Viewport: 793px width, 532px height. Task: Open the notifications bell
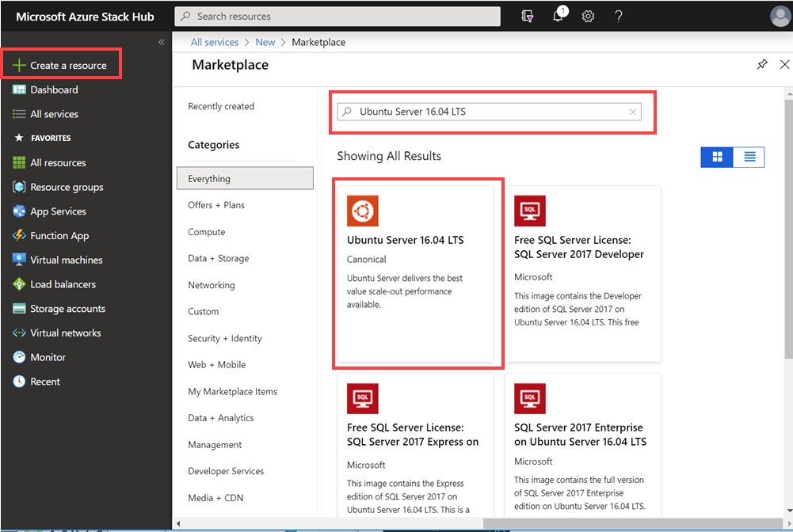[x=558, y=16]
